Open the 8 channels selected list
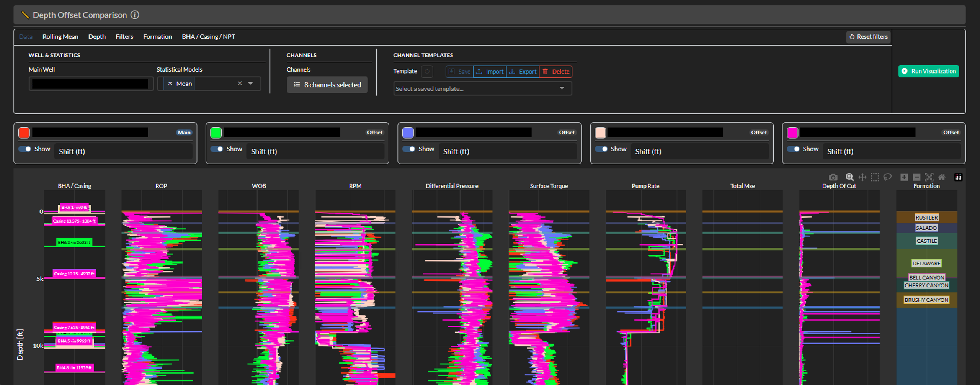980x385 pixels. pos(327,85)
